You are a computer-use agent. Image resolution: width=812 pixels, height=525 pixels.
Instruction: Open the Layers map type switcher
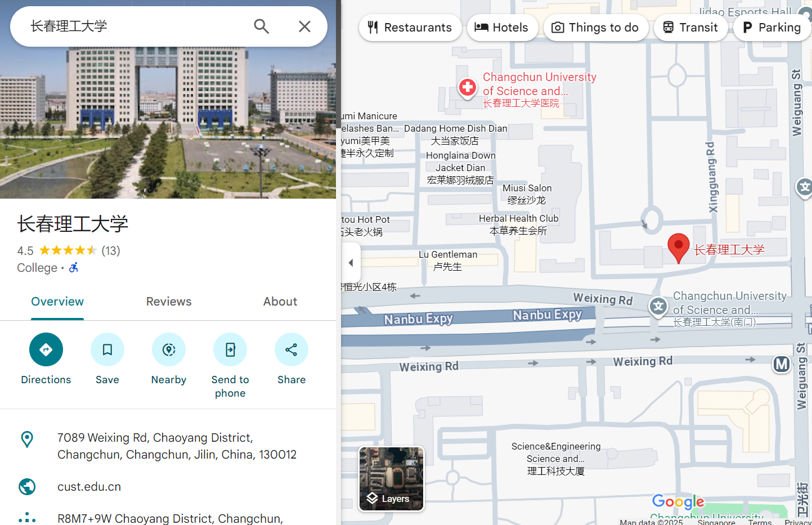(392, 479)
